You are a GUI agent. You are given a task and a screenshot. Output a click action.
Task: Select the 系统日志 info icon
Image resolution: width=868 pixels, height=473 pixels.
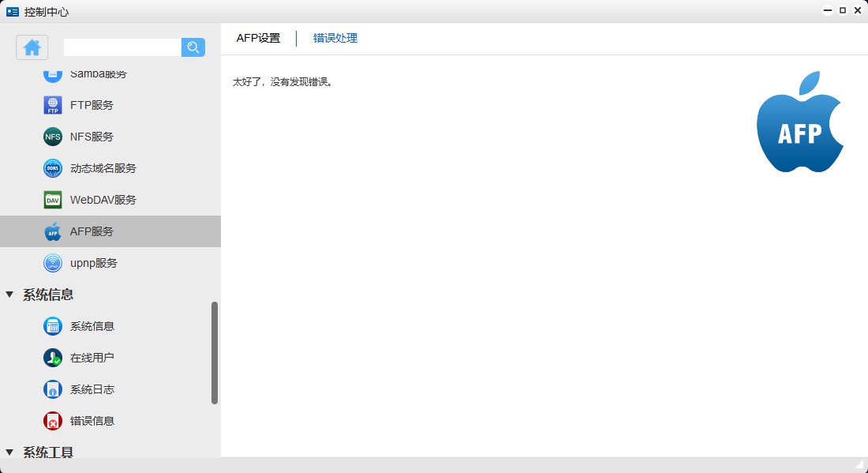51,389
